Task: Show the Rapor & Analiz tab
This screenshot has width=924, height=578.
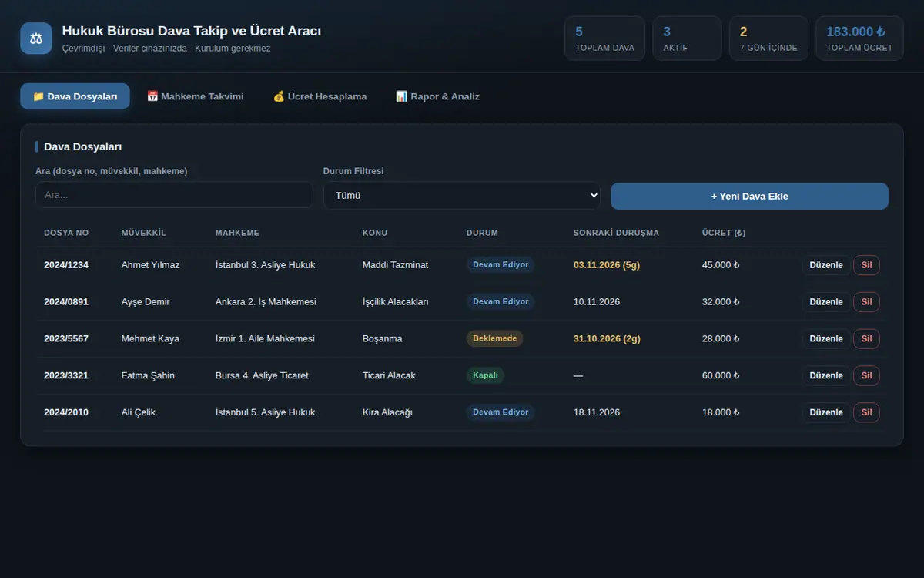Action: click(x=437, y=96)
